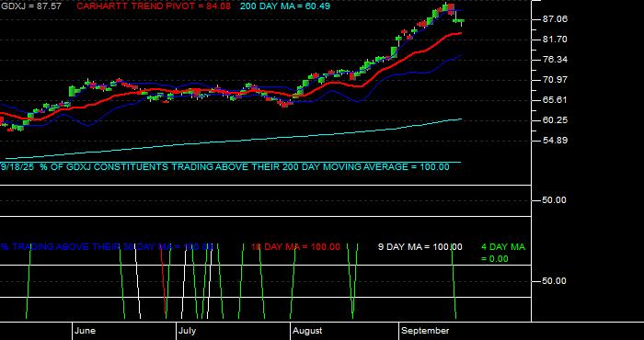Click the GDXJ = 87.57 price label
Screen dimensions: 644x340
31,6
